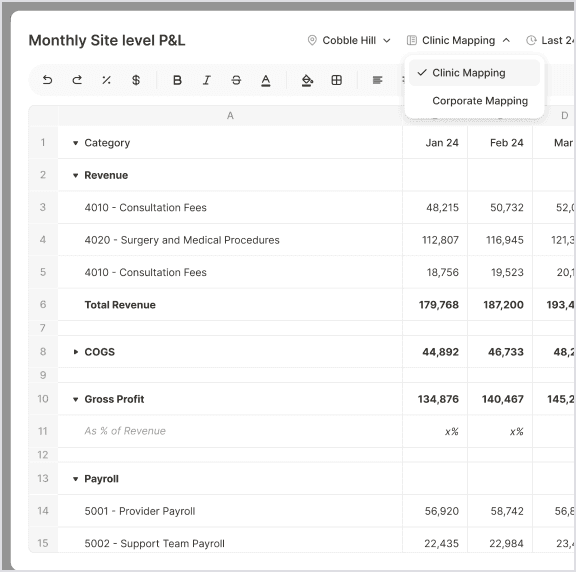Click the 58,742 payroll value
This screenshot has height=572, width=576.
(500, 511)
